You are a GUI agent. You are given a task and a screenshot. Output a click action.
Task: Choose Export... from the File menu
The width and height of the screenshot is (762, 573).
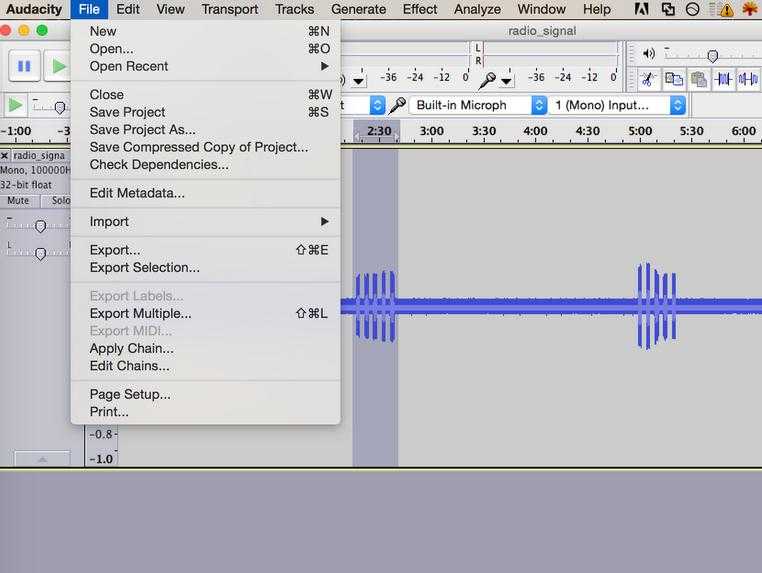click(206, 250)
